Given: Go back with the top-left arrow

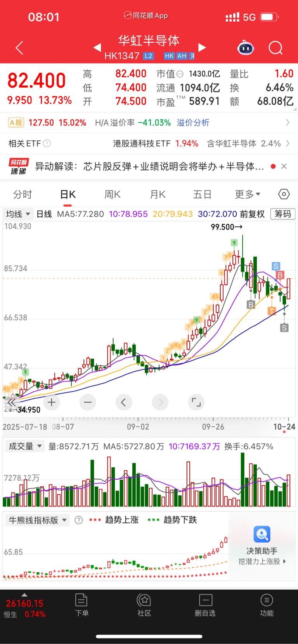Looking at the screenshot, I should tap(19, 48).
